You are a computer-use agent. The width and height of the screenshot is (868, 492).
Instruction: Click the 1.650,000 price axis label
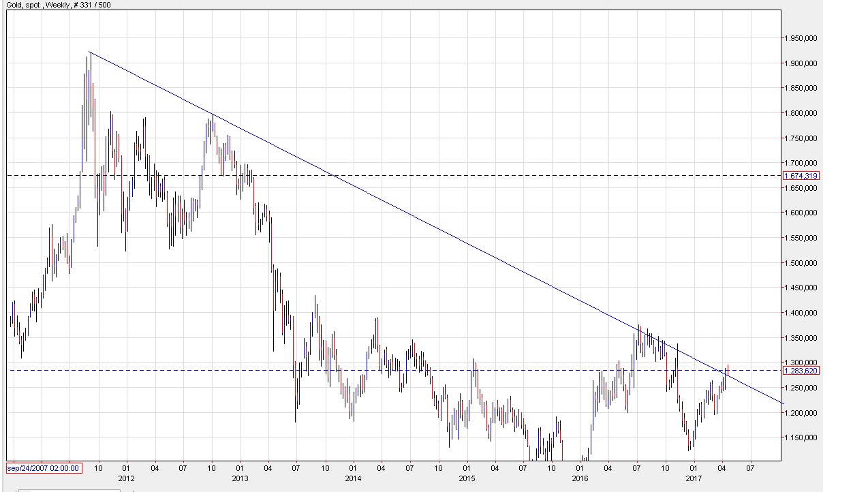coord(801,188)
